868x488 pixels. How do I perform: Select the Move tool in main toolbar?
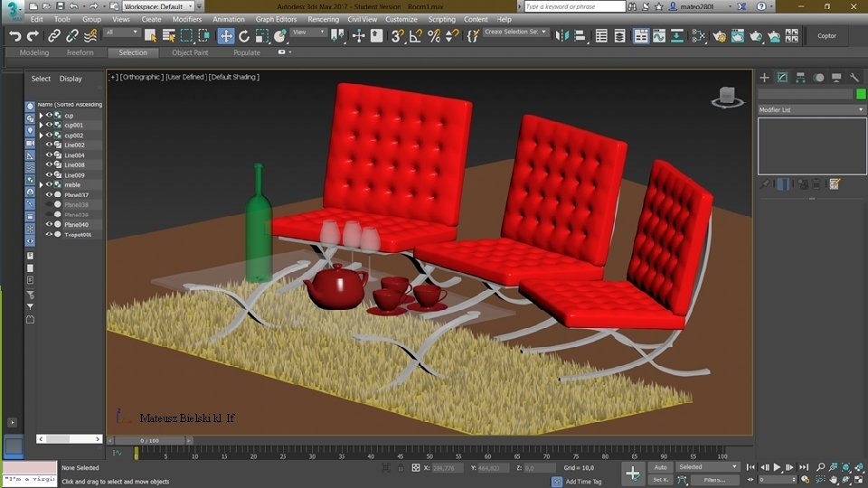(225, 36)
